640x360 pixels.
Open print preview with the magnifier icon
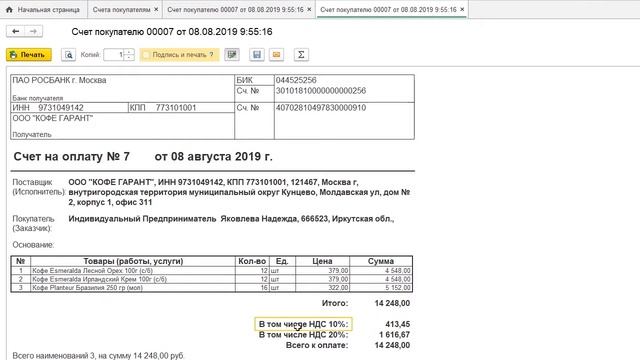click(69, 55)
